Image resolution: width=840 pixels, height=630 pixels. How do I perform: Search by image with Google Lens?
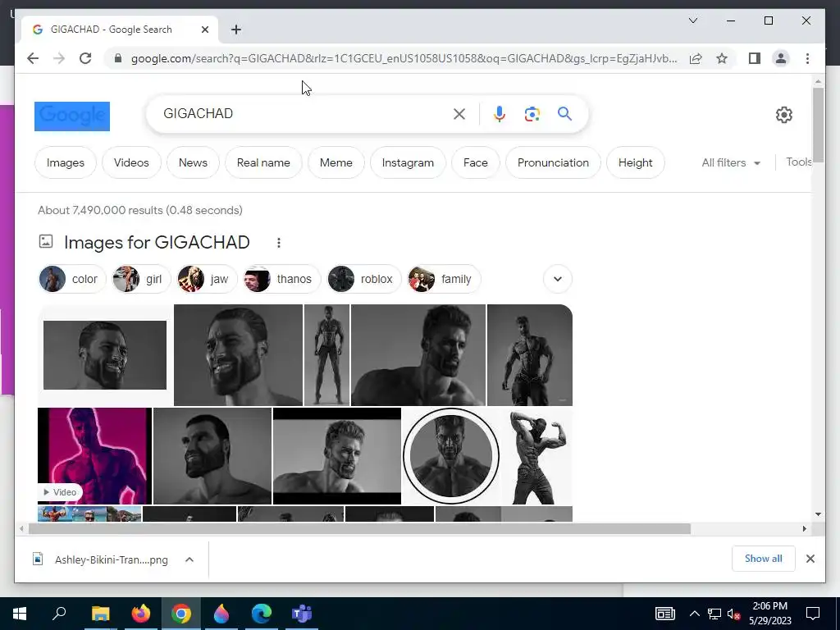click(532, 113)
